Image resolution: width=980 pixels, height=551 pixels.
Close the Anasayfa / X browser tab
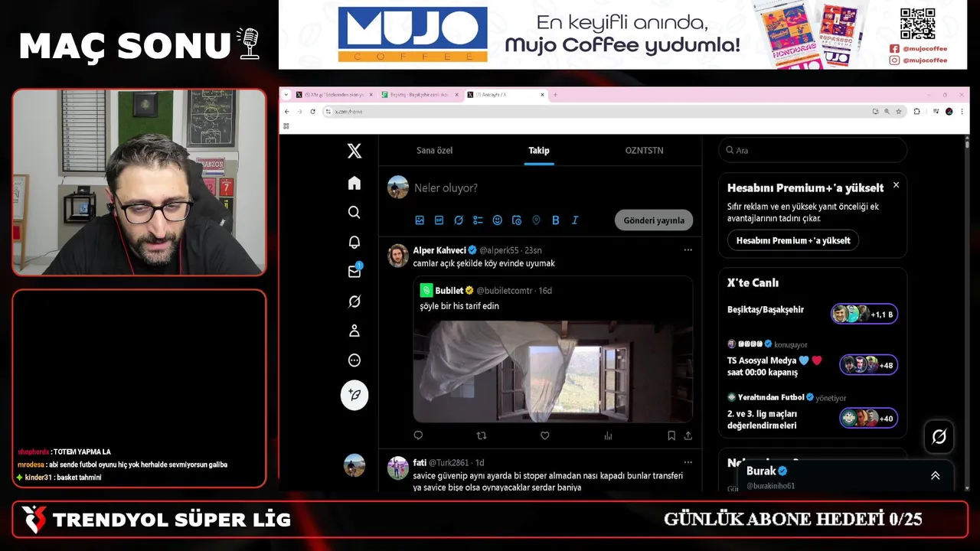[543, 95]
